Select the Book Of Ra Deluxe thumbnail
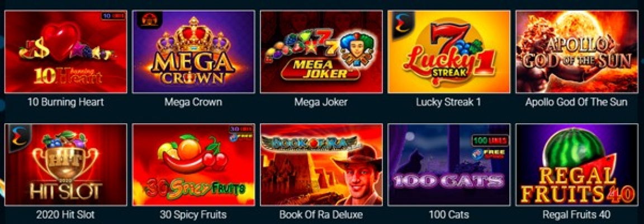This screenshot has width=644, height=224. (321, 164)
